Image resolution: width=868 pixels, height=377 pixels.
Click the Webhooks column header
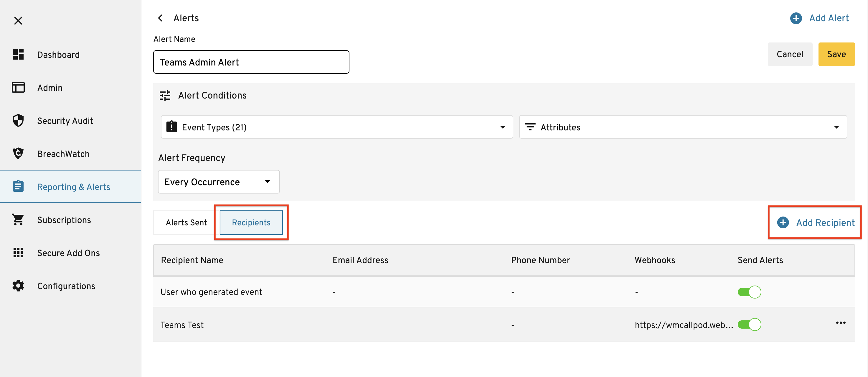coord(655,260)
